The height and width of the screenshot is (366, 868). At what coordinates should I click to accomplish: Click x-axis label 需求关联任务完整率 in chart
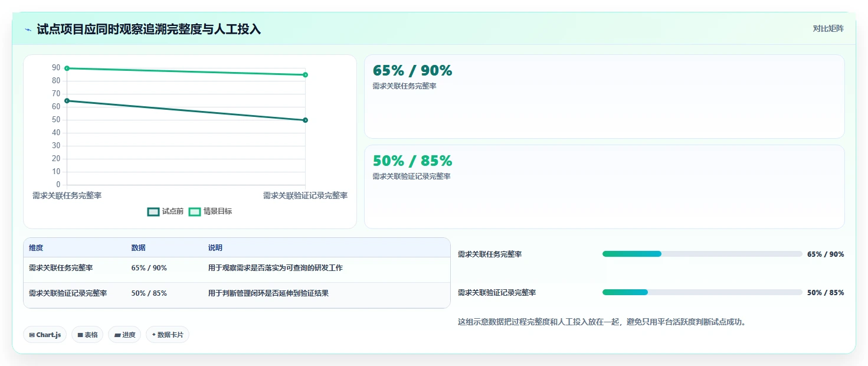click(67, 195)
